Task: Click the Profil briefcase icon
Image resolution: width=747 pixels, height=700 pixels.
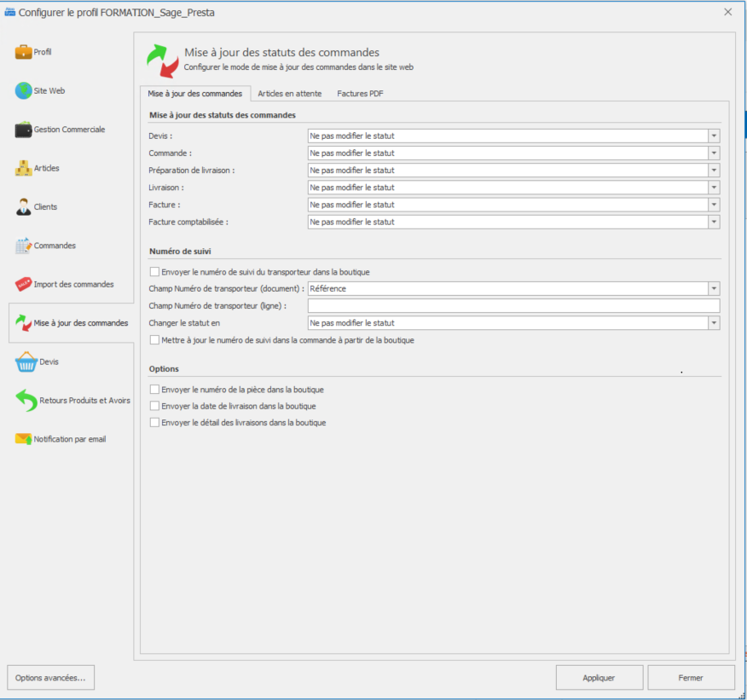Action: 23,52
